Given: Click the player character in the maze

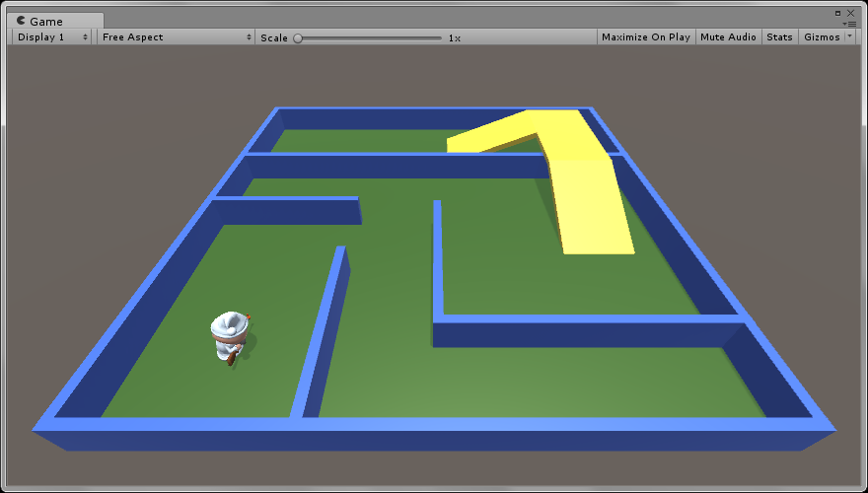Looking at the screenshot, I should 231,337.
